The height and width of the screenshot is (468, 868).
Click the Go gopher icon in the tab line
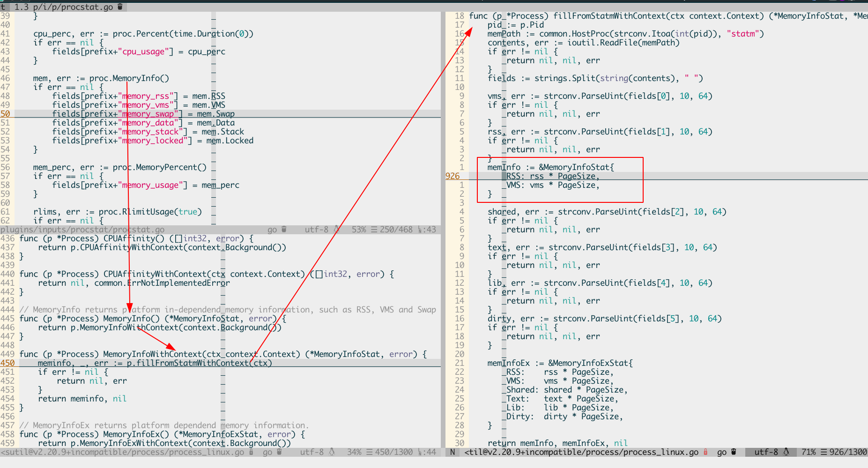click(120, 7)
